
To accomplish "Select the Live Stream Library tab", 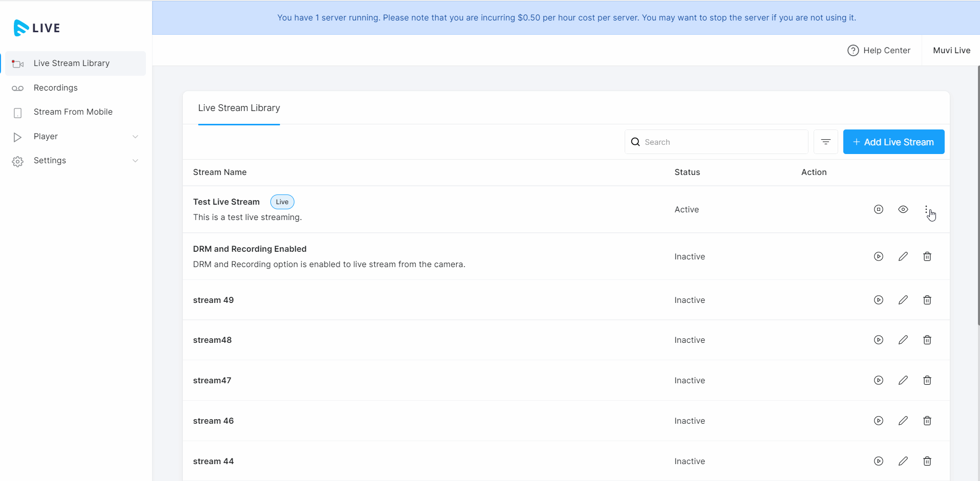I will (239, 108).
